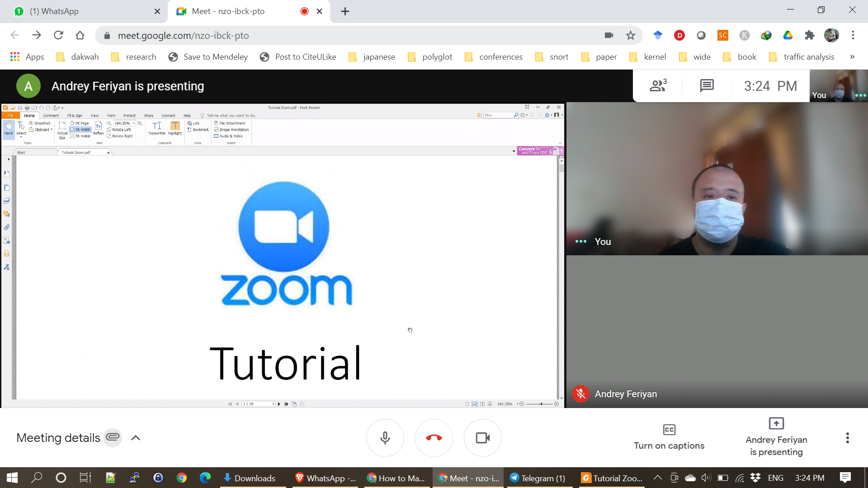Expand hidden bookmarks overflow chevron
868x488 pixels.
point(852,57)
